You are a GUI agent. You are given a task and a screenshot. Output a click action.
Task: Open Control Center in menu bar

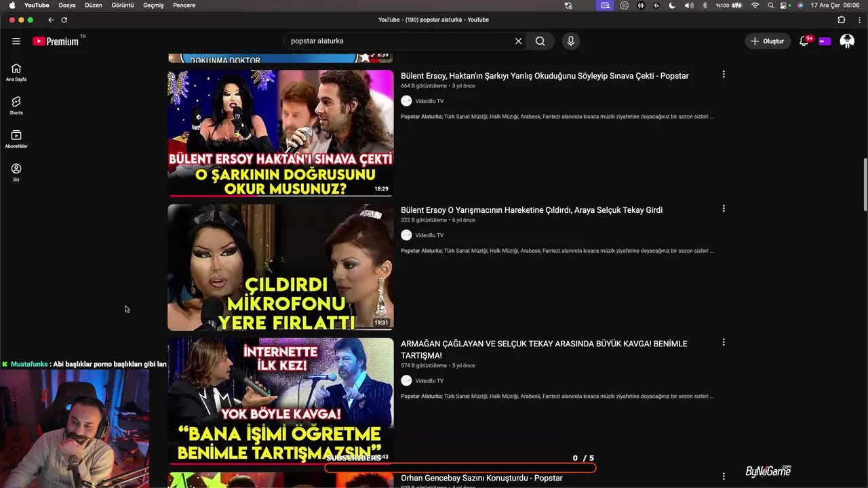(785, 5)
